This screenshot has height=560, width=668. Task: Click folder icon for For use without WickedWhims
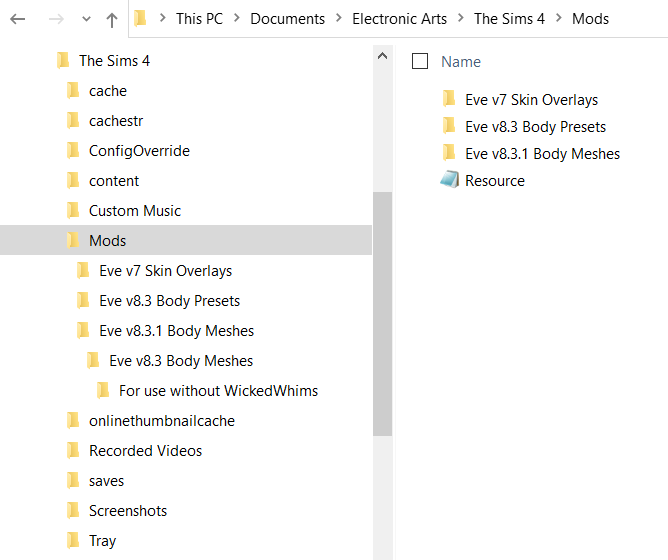pyautogui.click(x=103, y=390)
